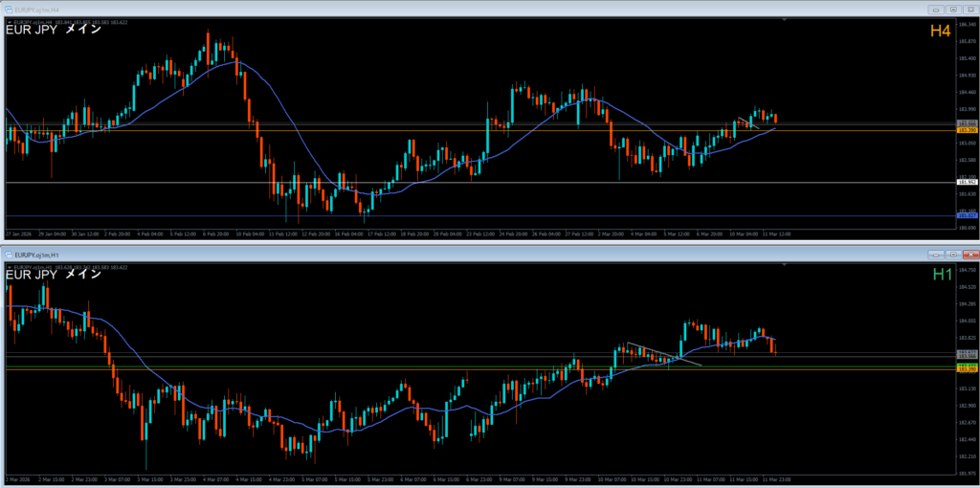Viewport: 980px width, 488px height.
Task: Click the orange 183.390 price label in H4
Action: point(966,130)
